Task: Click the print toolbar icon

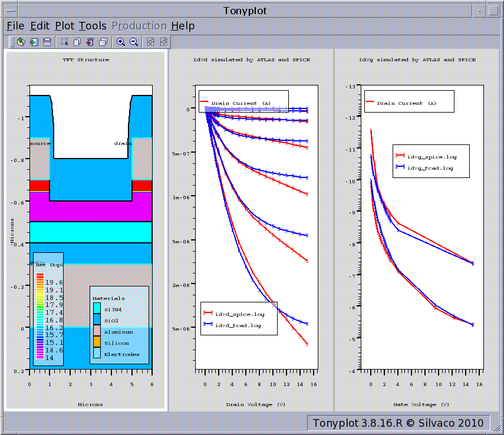Action: click(x=47, y=42)
